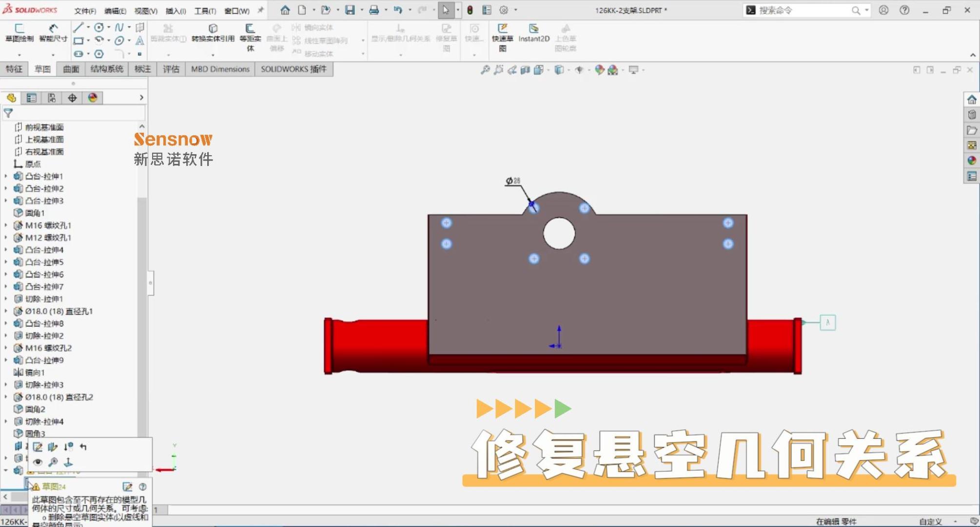Expand the 凸台-拉伸1 feature node
The image size is (980, 527).
6,176
